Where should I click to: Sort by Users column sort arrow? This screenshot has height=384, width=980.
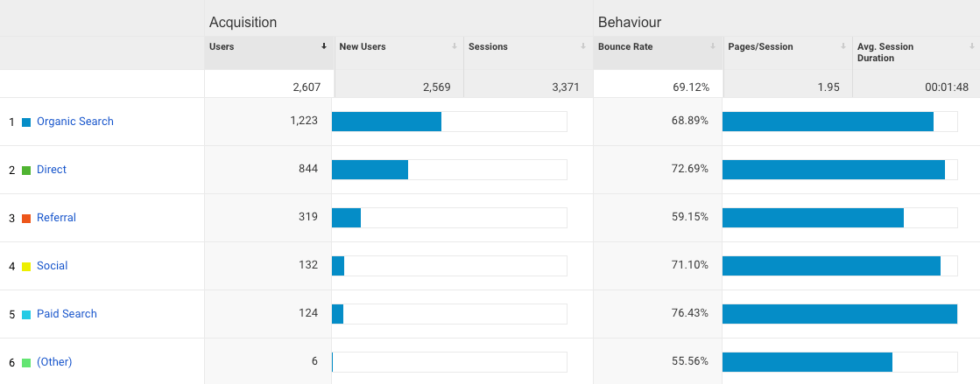point(324,46)
